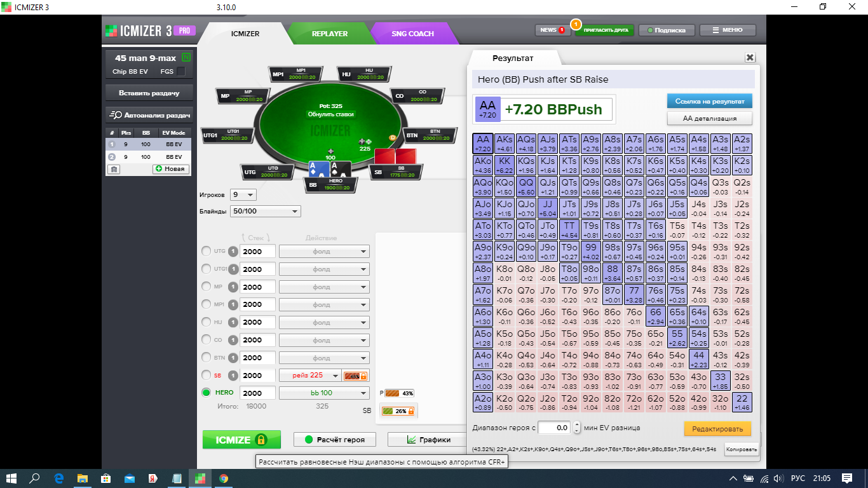Open UTG1 action dropdown

324,269
